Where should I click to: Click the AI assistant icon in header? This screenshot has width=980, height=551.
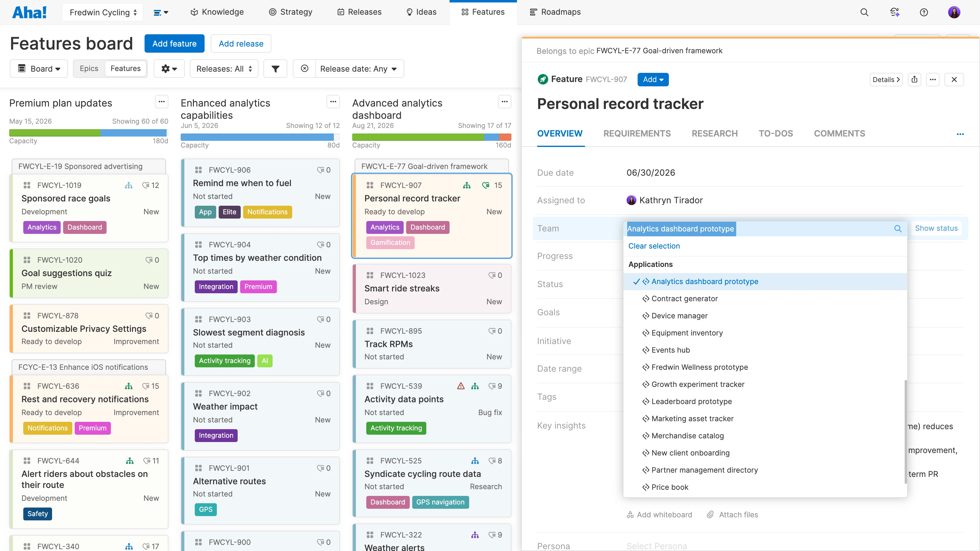[894, 12]
